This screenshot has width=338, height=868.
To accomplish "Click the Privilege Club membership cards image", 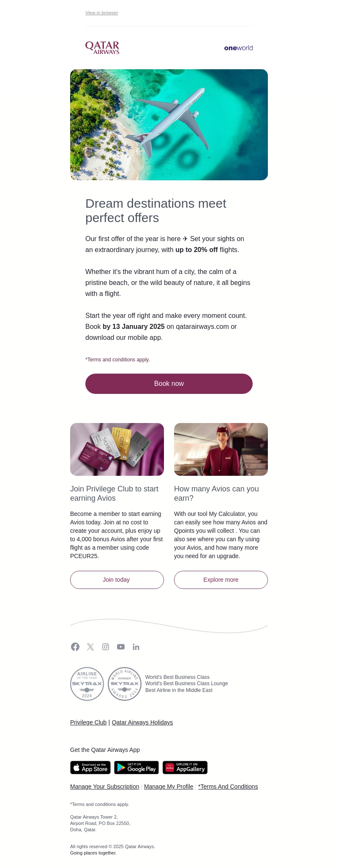I will point(117,449).
